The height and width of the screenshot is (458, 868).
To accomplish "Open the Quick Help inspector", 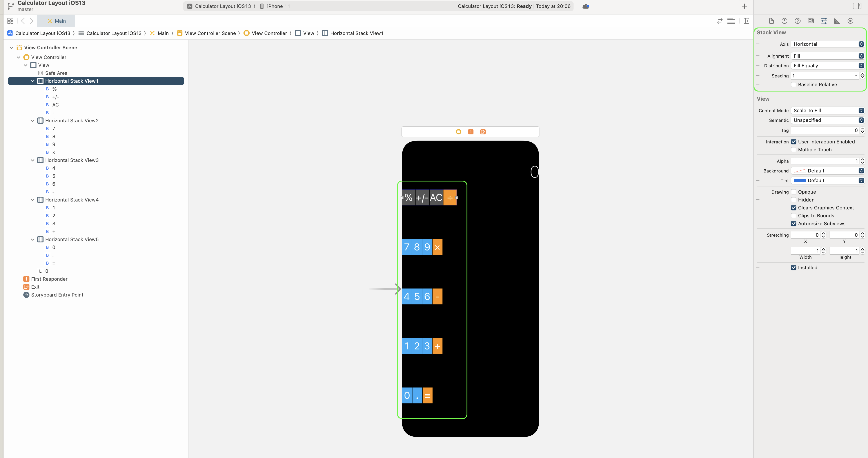I will [x=798, y=21].
